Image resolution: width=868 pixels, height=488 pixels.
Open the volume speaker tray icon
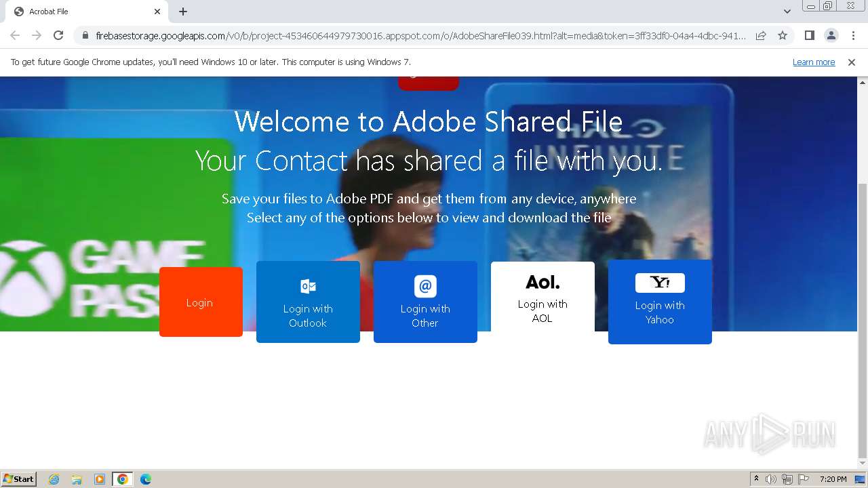tap(771, 479)
